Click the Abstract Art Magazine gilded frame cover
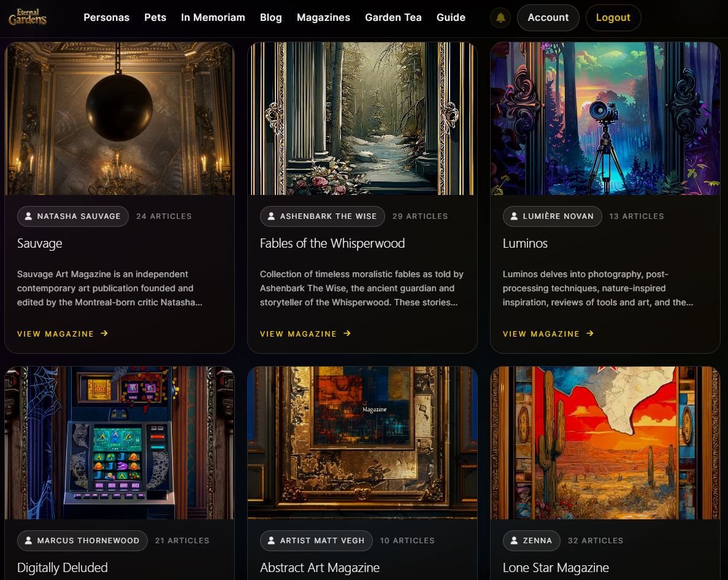The width and height of the screenshot is (728, 580). (x=362, y=443)
